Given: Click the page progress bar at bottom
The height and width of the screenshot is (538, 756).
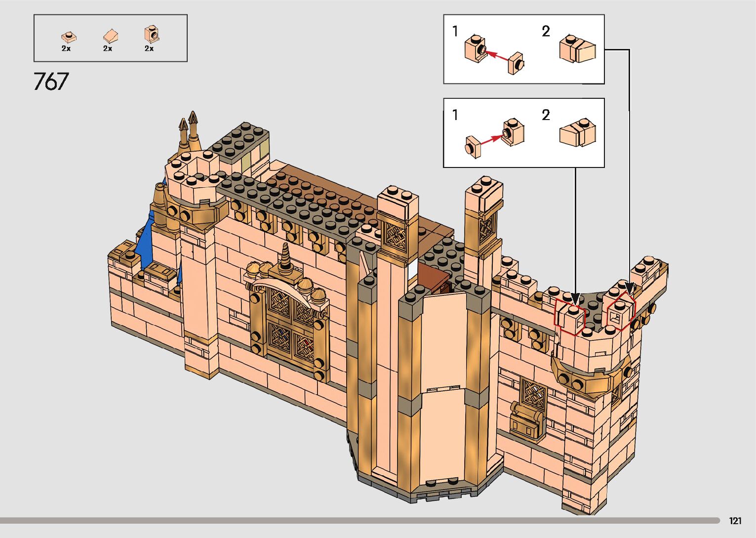Looking at the screenshot, I should [359, 520].
